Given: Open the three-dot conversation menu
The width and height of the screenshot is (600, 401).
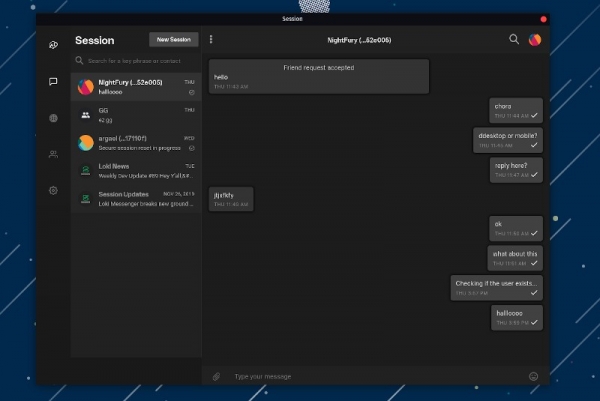Looking at the screenshot, I should click(x=211, y=40).
